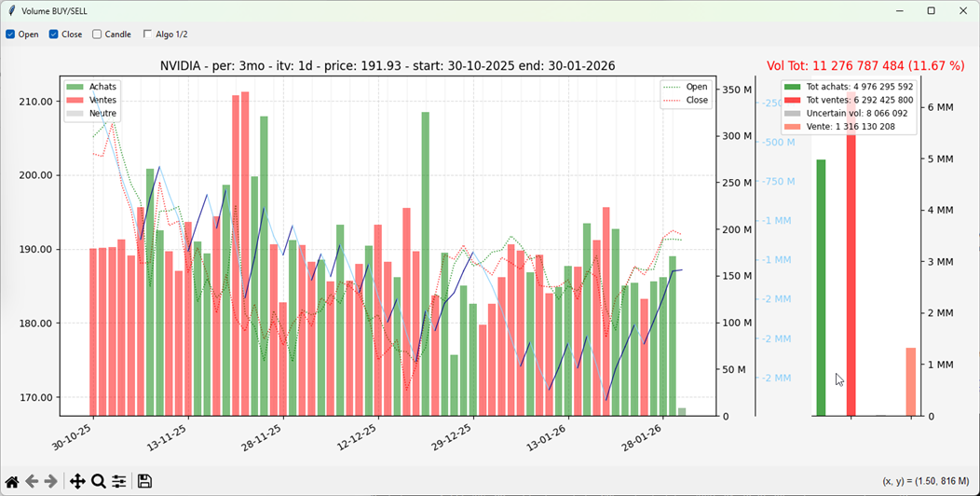Image resolution: width=980 pixels, height=496 pixels.
Task: Select the Zoom magnifier tool
Action: (x=98, y=481)
